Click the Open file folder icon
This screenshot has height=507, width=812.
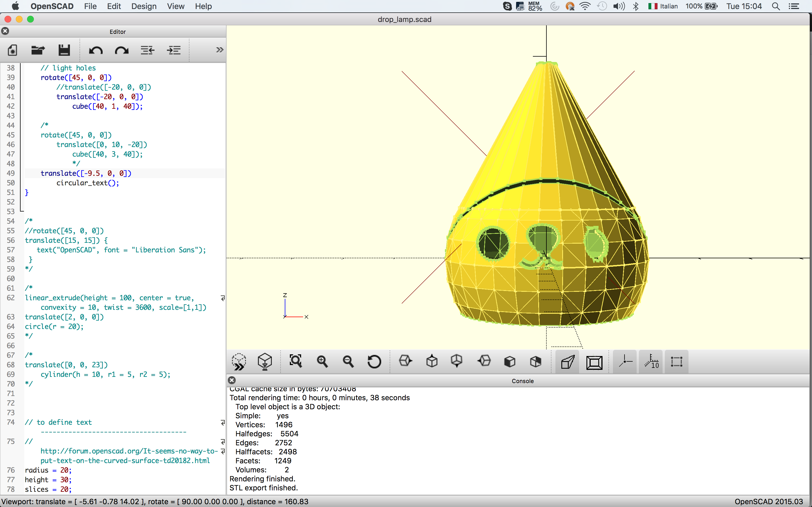[x=38, y=50]
